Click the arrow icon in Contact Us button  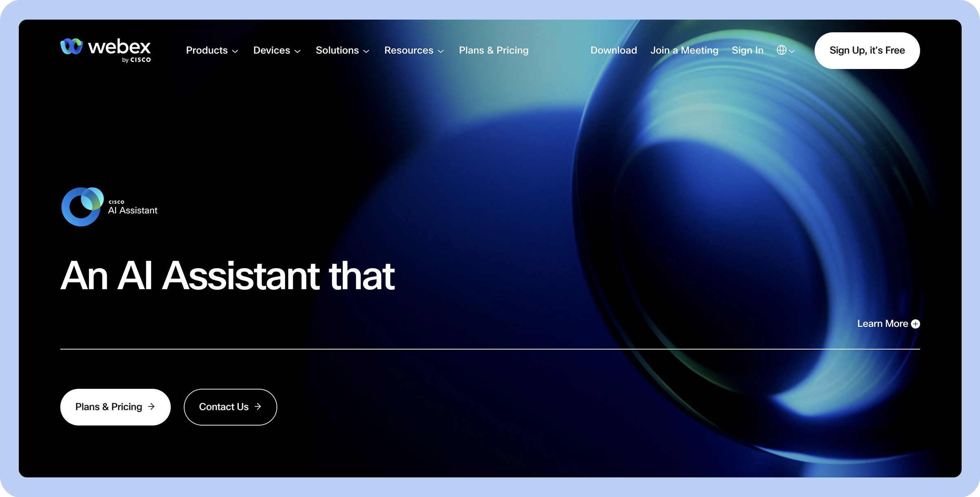point(258,407)
